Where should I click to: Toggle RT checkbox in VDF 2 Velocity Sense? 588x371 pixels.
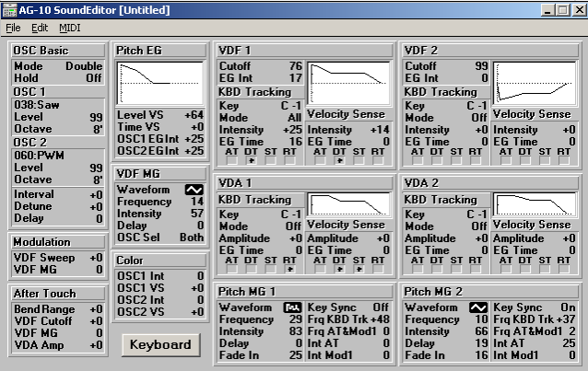point(564,161)
